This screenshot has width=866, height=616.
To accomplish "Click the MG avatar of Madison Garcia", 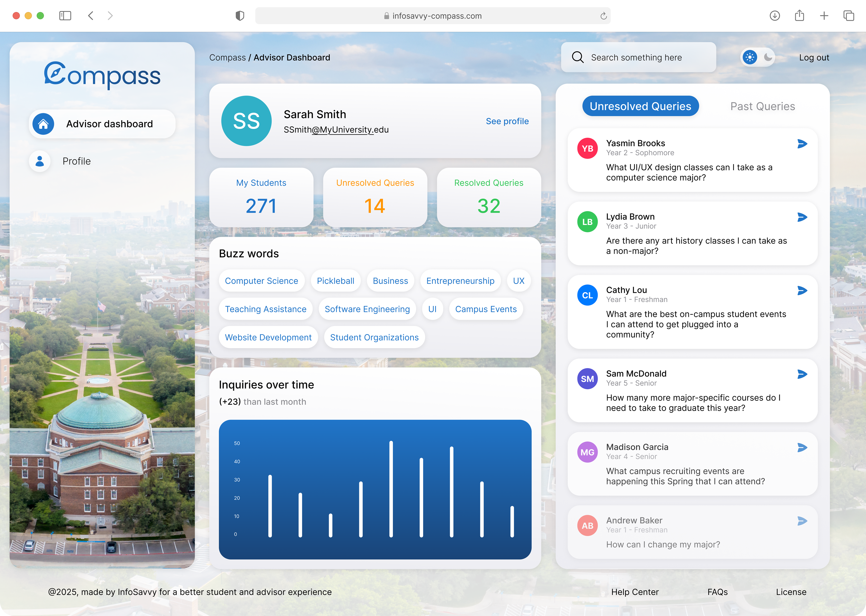I will tap(587, 452).
